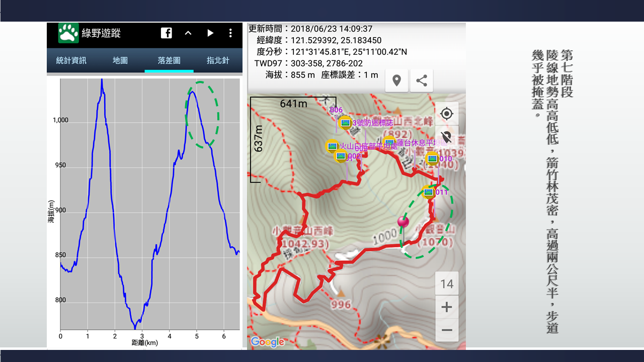The width and height of the screenshot is (644, 362).
Task: Click the 座標誤差 1 m readout
Action: coord(350,75)
